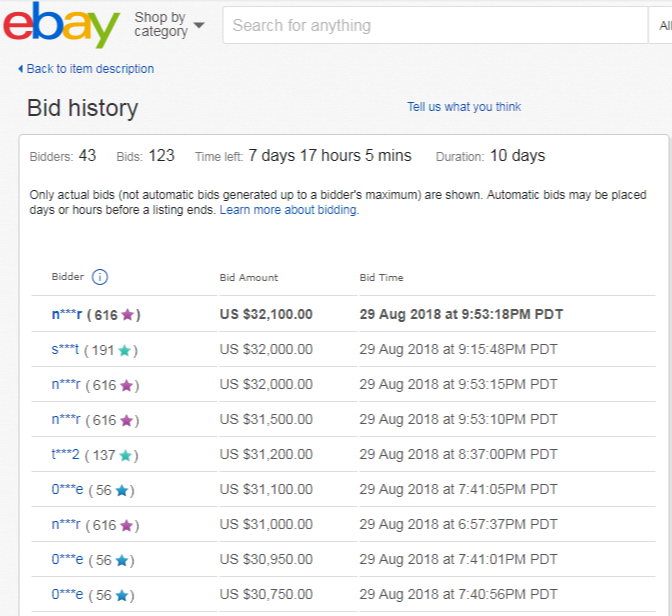Open Tell us what you think link
Image resolution: width=672 pixels, height=616 pixels.
[464, 107]
